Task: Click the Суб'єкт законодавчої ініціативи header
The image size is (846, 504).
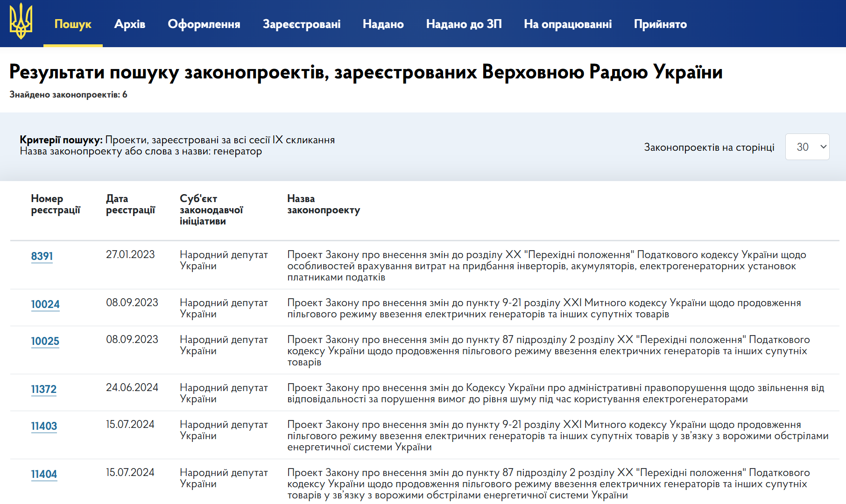Action: point(211,210)
